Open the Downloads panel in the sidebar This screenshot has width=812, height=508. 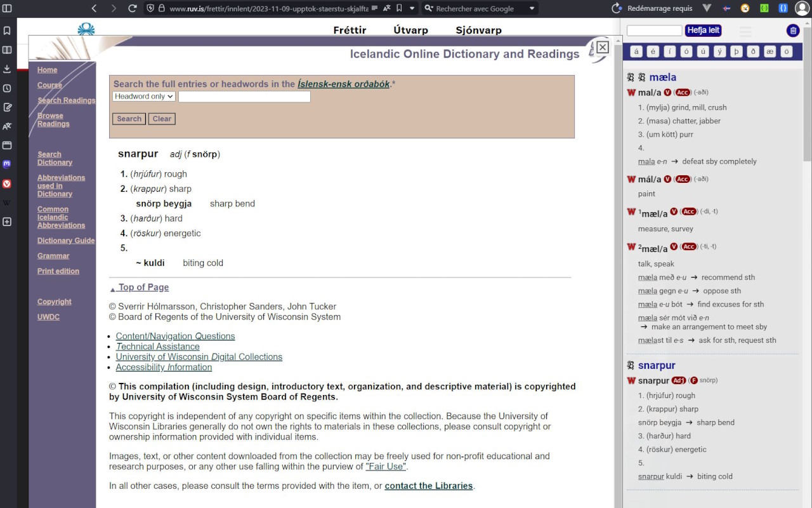pyautogui.click(x=7, y=69)
